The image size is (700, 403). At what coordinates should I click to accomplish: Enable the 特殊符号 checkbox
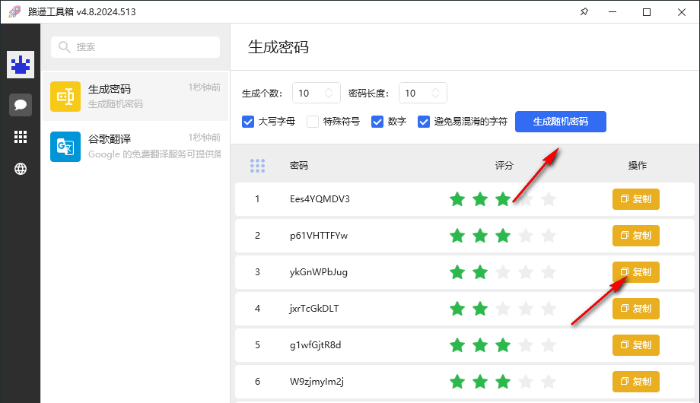tap(314, 122)
